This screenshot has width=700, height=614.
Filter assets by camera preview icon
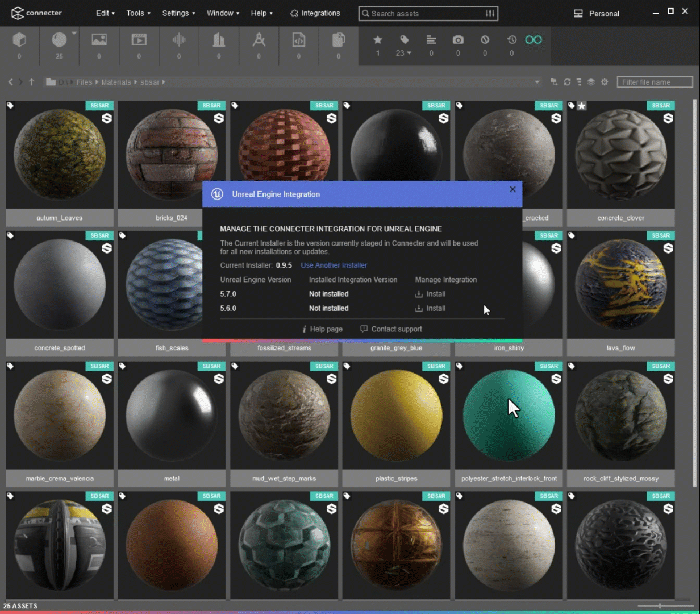(x=458, y=40)
